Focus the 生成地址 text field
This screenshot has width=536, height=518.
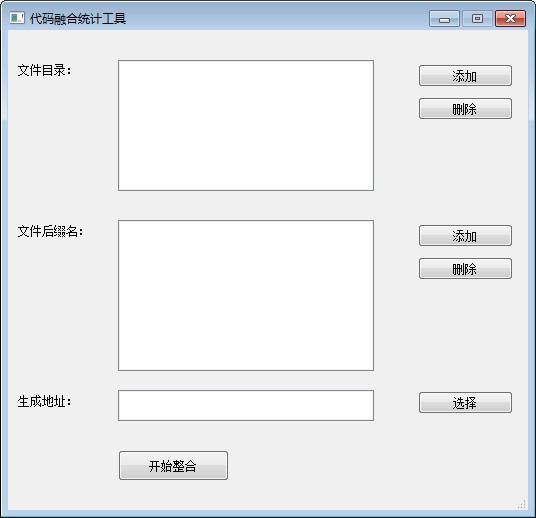pos(246,406)
